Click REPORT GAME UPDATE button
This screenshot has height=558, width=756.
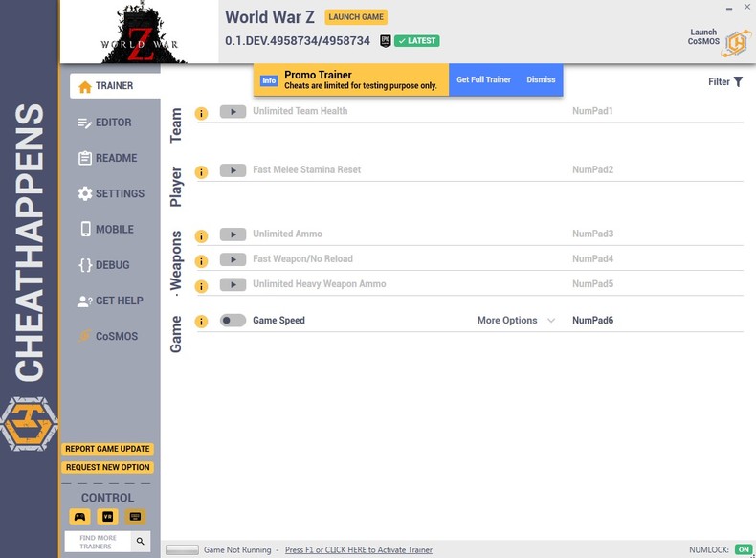[107, 449]
